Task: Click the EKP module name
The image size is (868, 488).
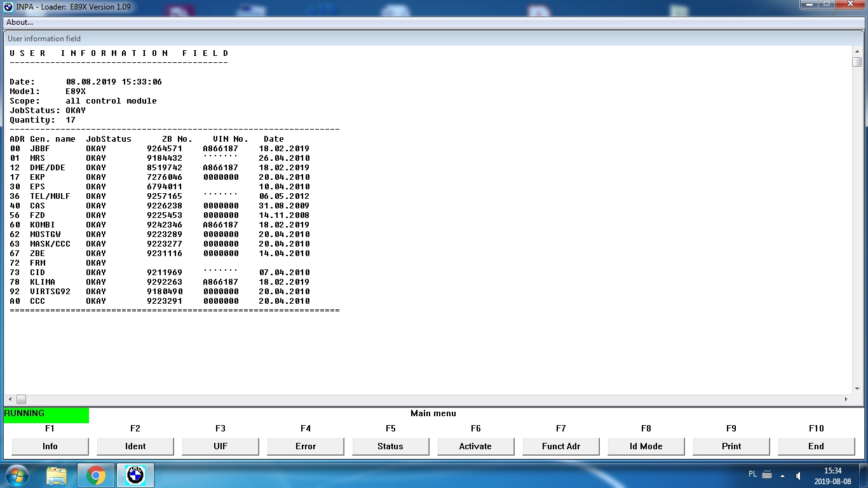Action: coord(37,177)
